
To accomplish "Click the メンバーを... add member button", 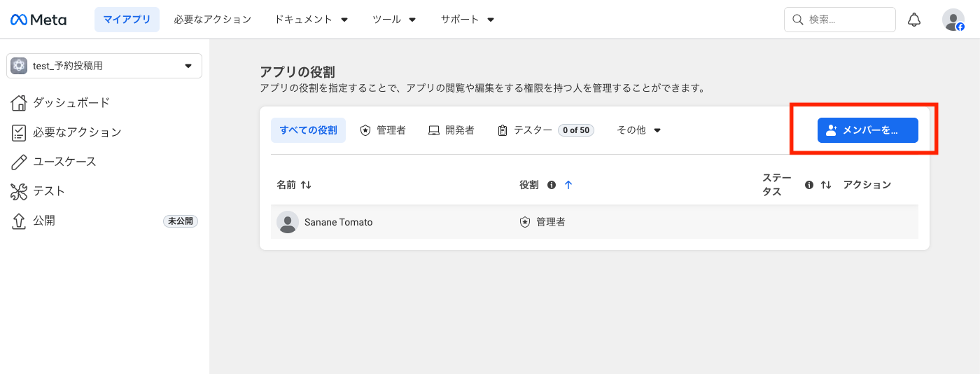I will (x=867, y=130).
